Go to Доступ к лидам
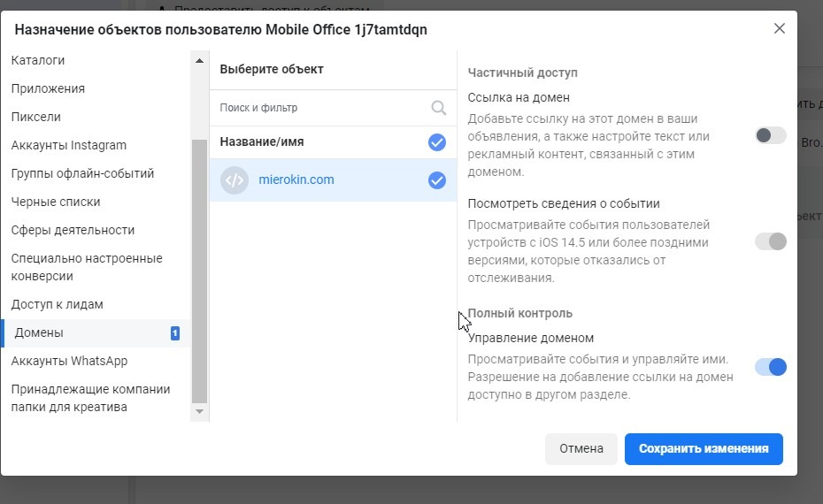The image size is (823, 504). (x=58, y=304)
